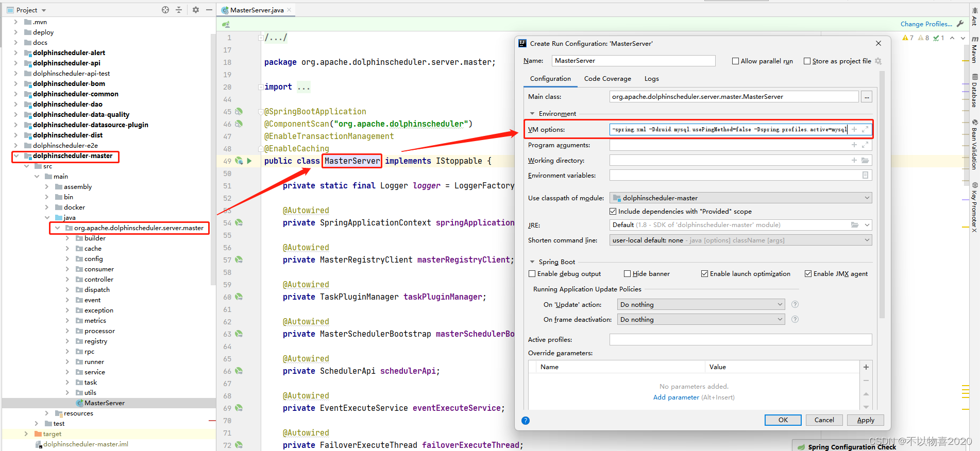This screenshot has width=980, height=451.
Task: Click Apply button in dialog
Action: pos(865,420)
